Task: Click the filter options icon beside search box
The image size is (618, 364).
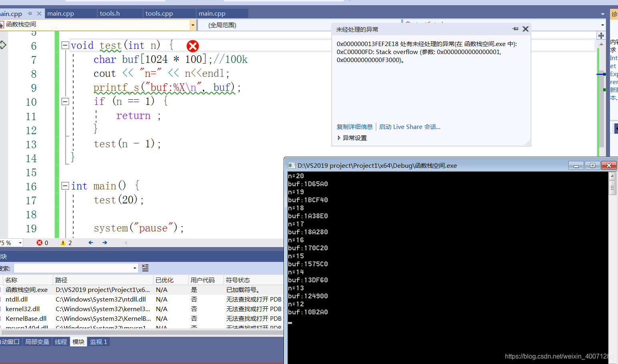Action: [145, 268]
